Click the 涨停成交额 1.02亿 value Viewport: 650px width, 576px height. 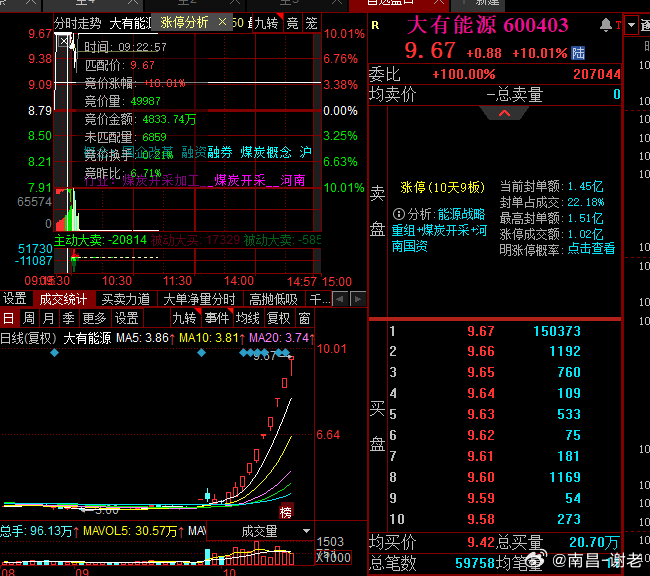click(585, 234)
